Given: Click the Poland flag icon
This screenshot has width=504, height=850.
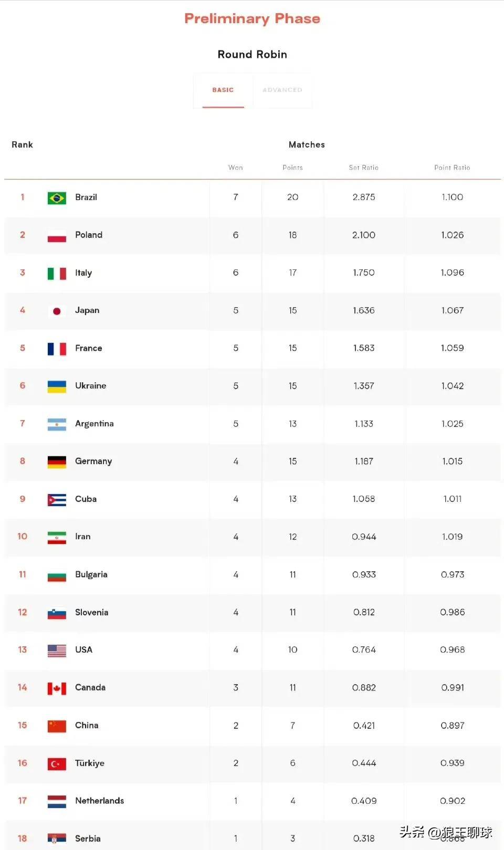Looking at the screenshot, I should tap(57, 235).
